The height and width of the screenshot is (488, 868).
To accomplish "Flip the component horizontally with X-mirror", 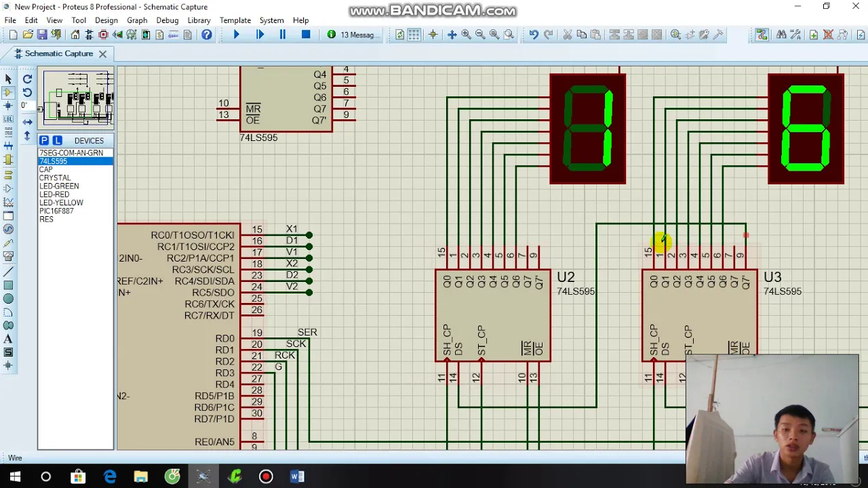I will click(x=27, y=122).
